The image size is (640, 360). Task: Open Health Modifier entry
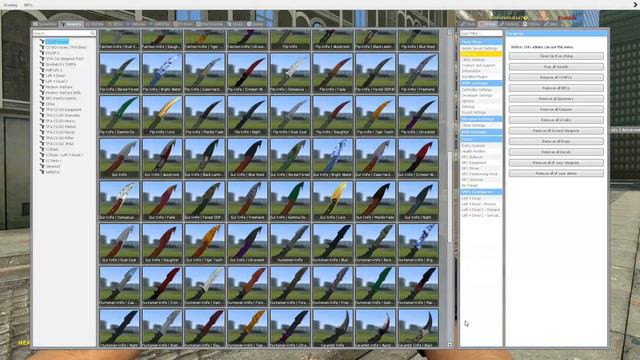coord(481,151)
